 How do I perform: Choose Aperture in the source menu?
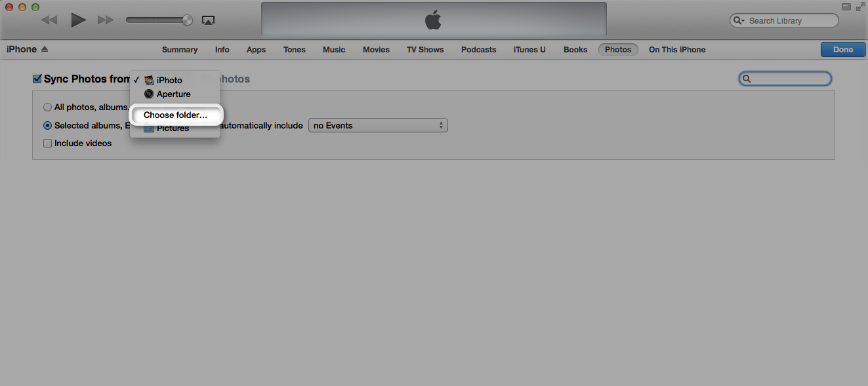(175, 94)
